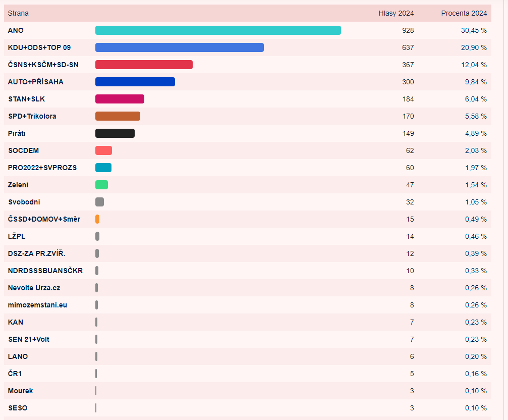Click the ČSSD+DOMOV+Směr party name
Viewport: 508px width, 420px height.
tap(44, 220)
